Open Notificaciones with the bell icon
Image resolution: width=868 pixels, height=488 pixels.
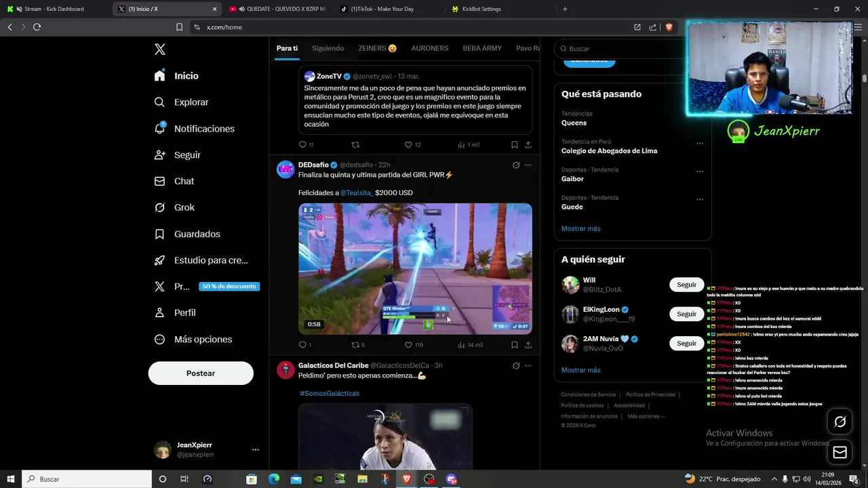(194, 129)
